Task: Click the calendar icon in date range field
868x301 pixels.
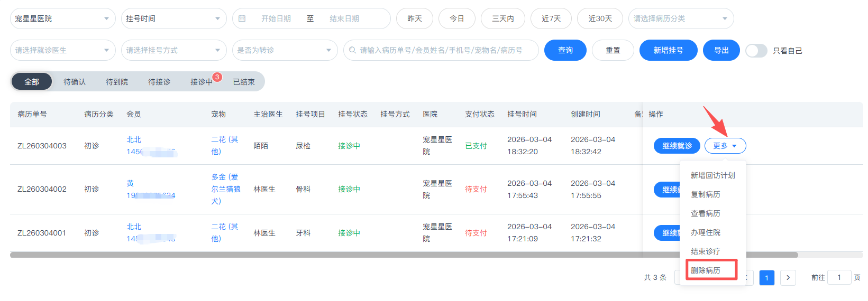Action: (242, 18)
